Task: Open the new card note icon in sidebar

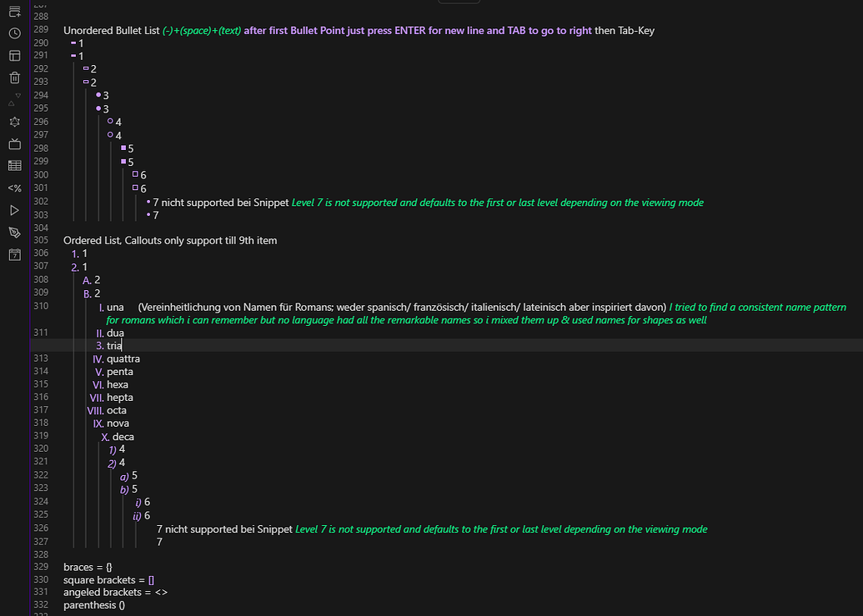Action: click(13, 12)
